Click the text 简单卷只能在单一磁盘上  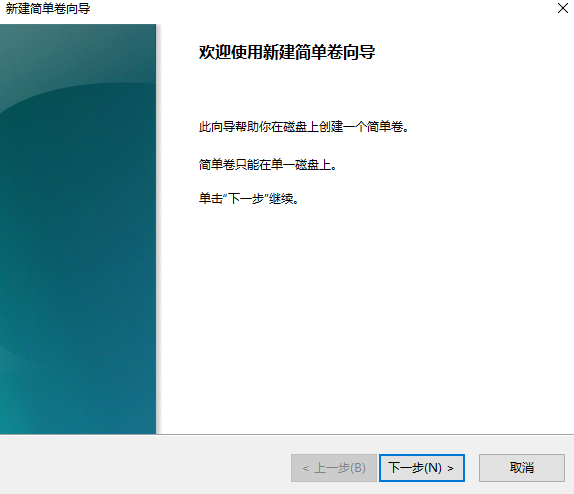coord(268,164)
